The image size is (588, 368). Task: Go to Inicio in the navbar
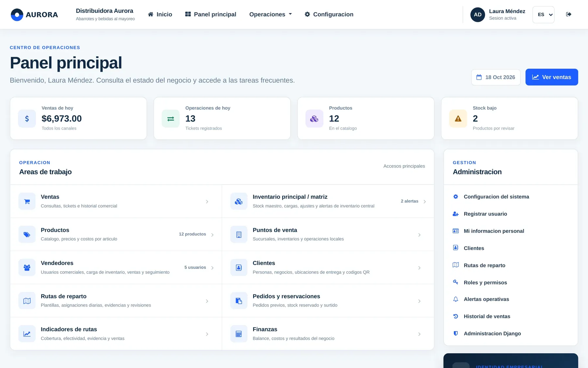tap(160, 14)
